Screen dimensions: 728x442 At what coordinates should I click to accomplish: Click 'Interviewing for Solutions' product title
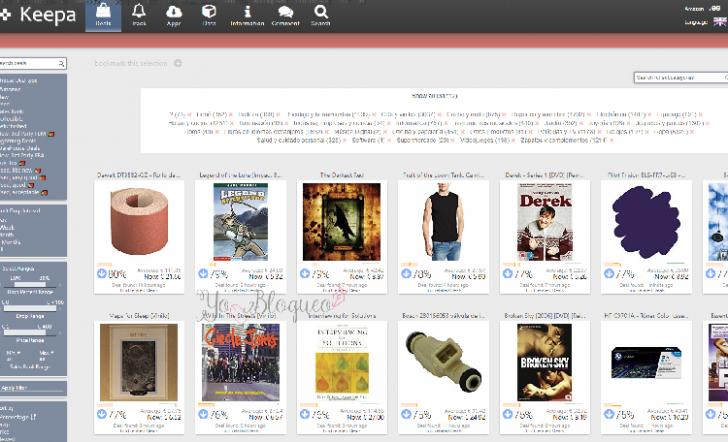click(342, 316)
